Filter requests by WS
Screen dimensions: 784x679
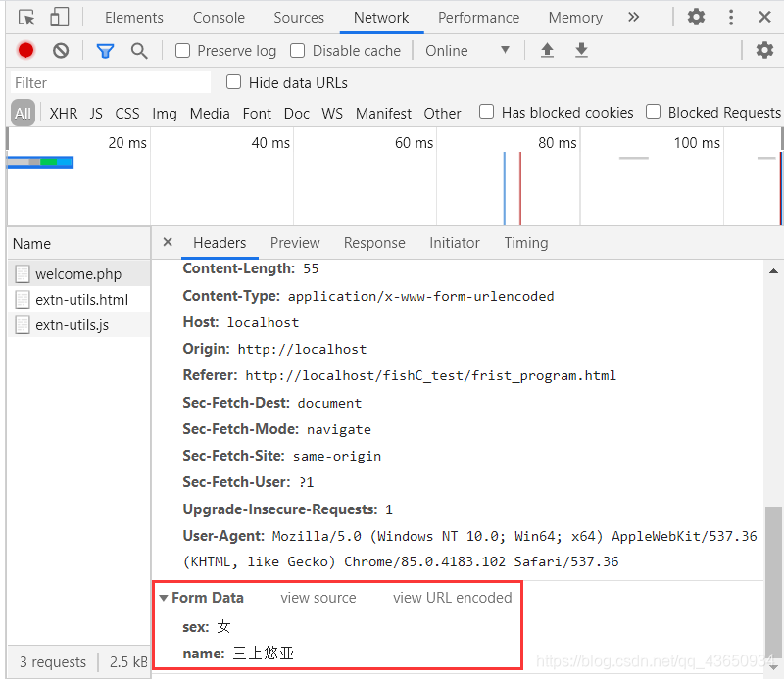pos(332,114)
